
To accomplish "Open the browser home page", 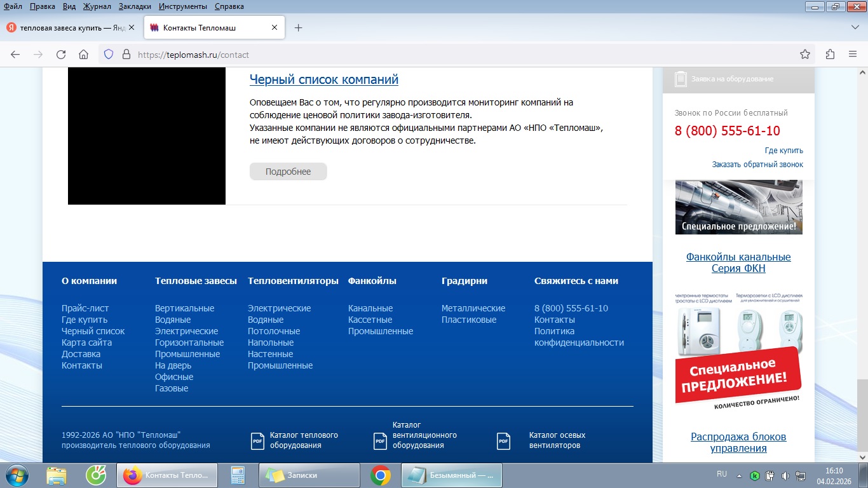I will point(83,55).
